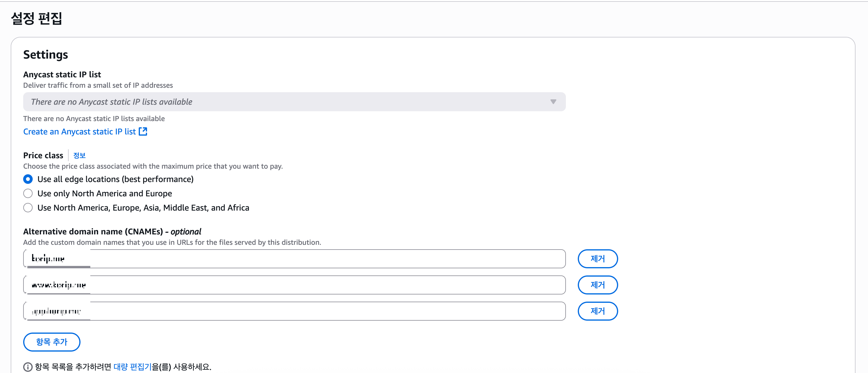This screenshot has width=868, height=373.
Task: Click the Settings panel heading
Action: (x=45, y=55)
